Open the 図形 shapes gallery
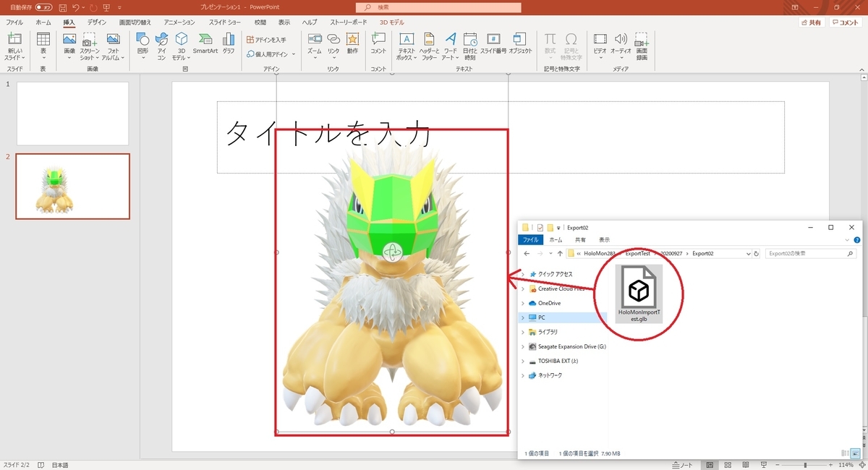This screenshot has height=470, width=868. tap(142, 46)
